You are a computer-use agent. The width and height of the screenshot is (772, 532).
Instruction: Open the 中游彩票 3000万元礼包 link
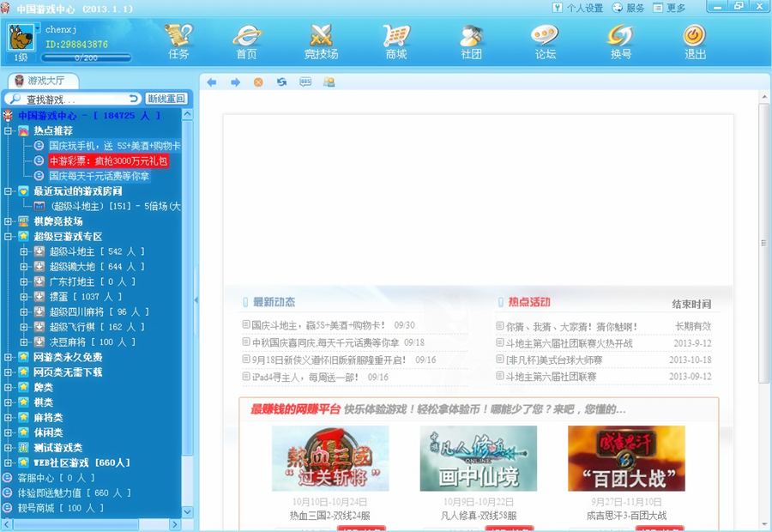108,161
